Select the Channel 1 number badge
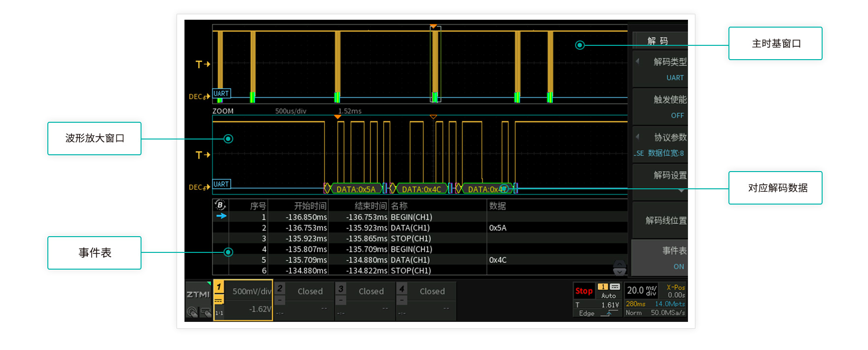Viewport: 868px width, 350px height. coord(218,287)
